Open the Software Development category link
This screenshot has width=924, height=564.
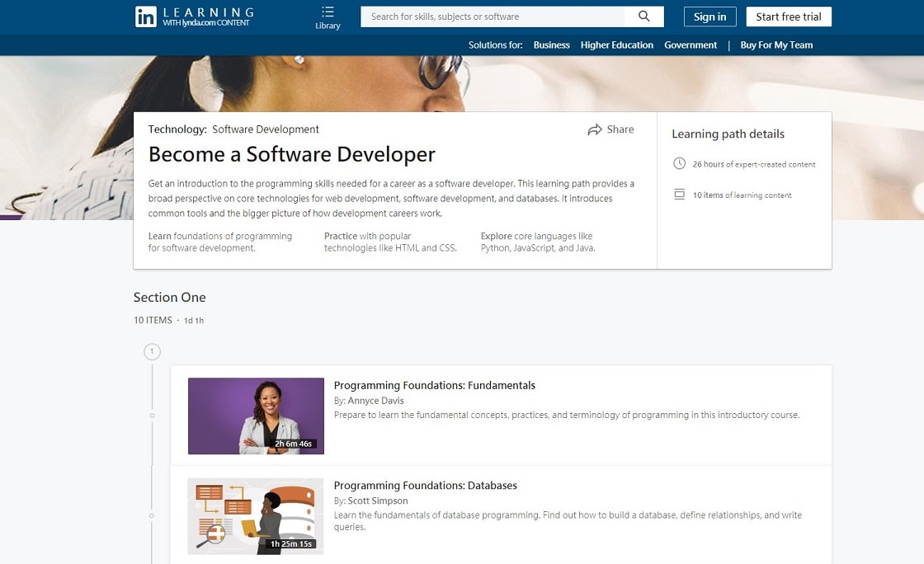click(266, 129)
